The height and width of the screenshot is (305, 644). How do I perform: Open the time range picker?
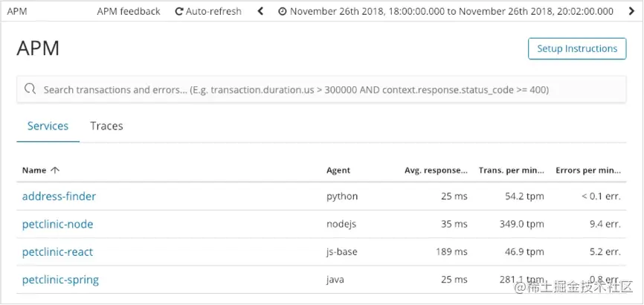(451, 11)
